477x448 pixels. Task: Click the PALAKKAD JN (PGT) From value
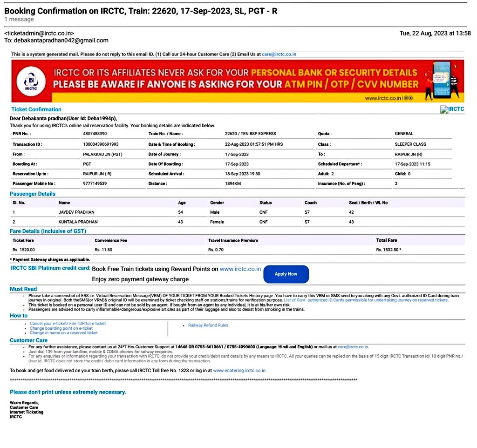[102, 155]
